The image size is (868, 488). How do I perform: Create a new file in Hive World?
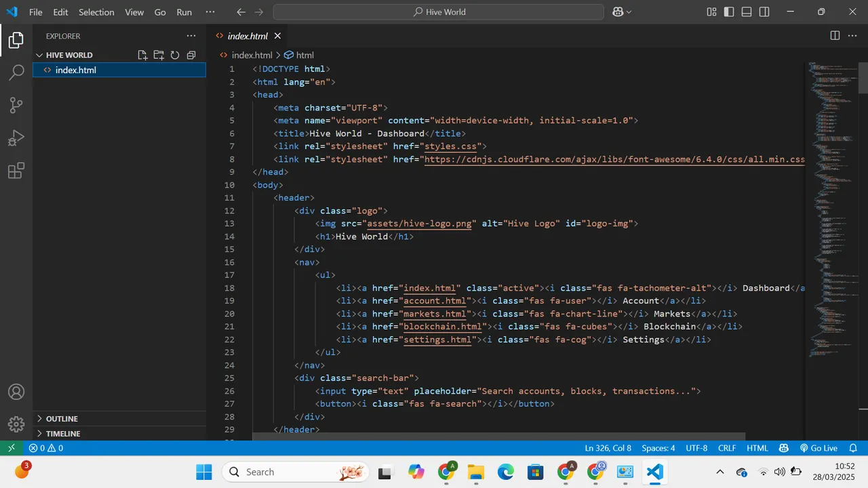click(142, 56)
